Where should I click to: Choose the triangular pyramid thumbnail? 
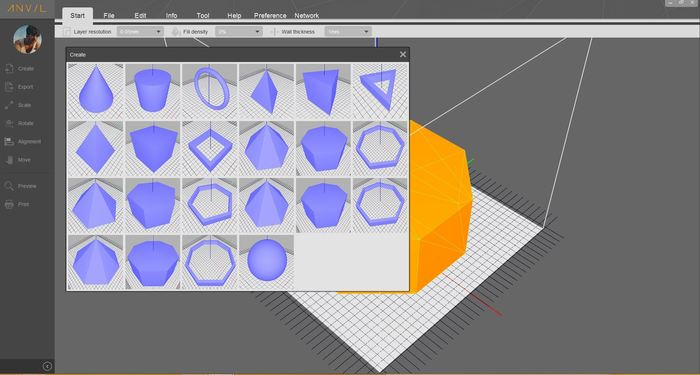[x=267, y=91]
